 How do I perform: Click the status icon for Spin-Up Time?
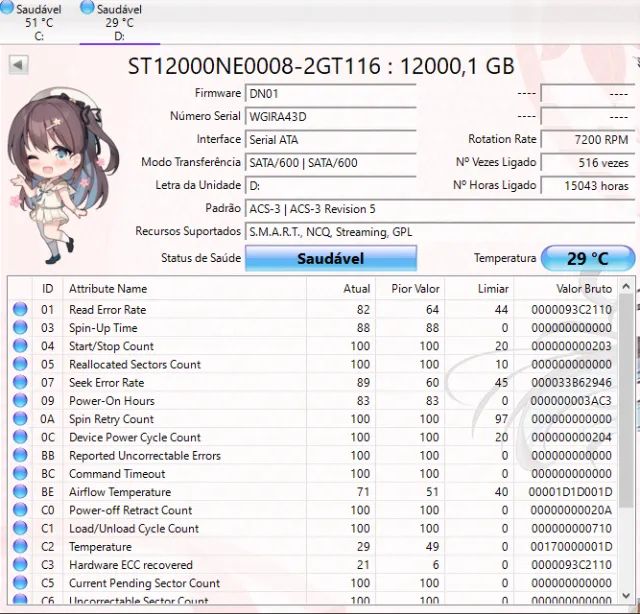(20, 327)
